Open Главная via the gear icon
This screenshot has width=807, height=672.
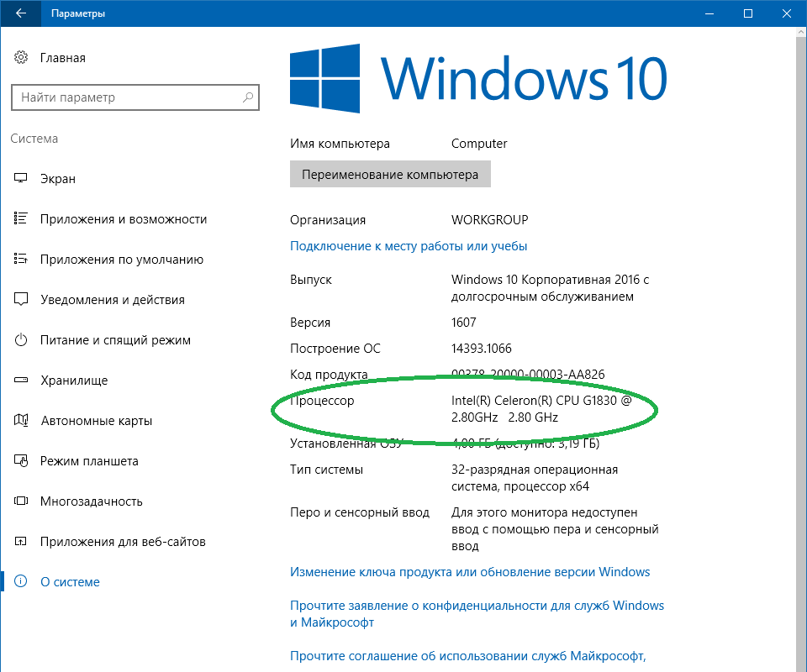point(20,58)
